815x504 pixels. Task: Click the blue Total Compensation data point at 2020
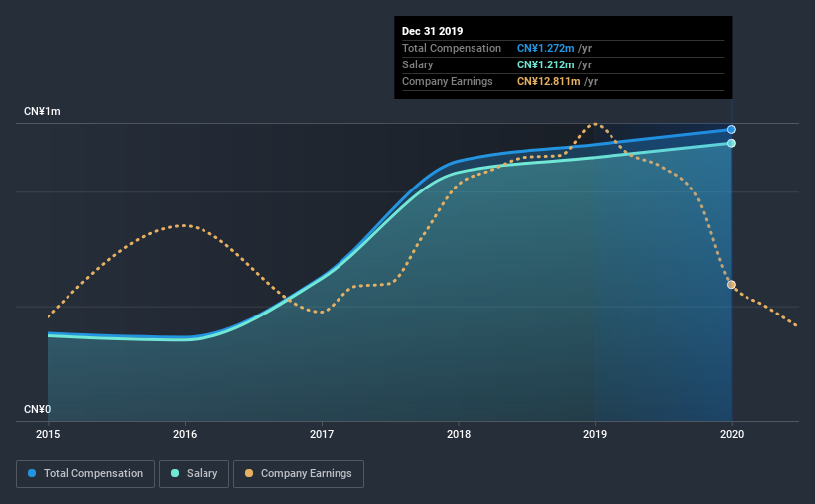click(x=731, y=129)
